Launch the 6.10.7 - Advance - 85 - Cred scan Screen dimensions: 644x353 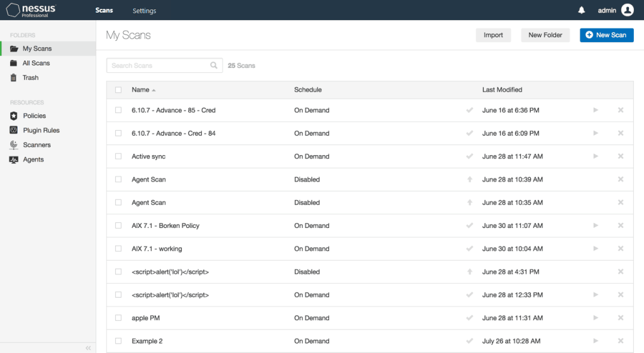point(596,110)
